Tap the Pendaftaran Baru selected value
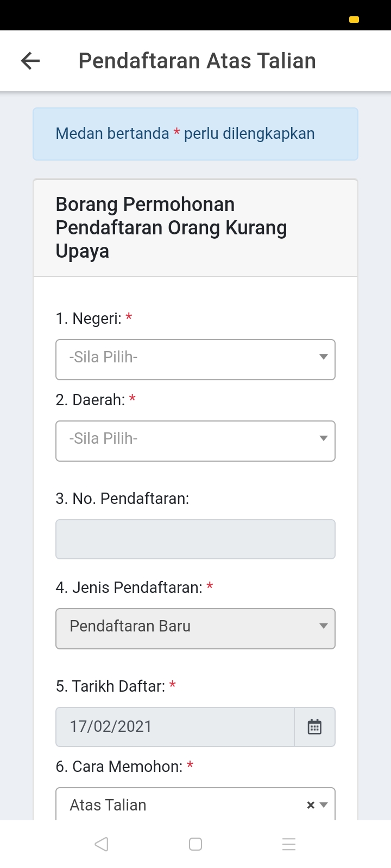 [130, 626]
